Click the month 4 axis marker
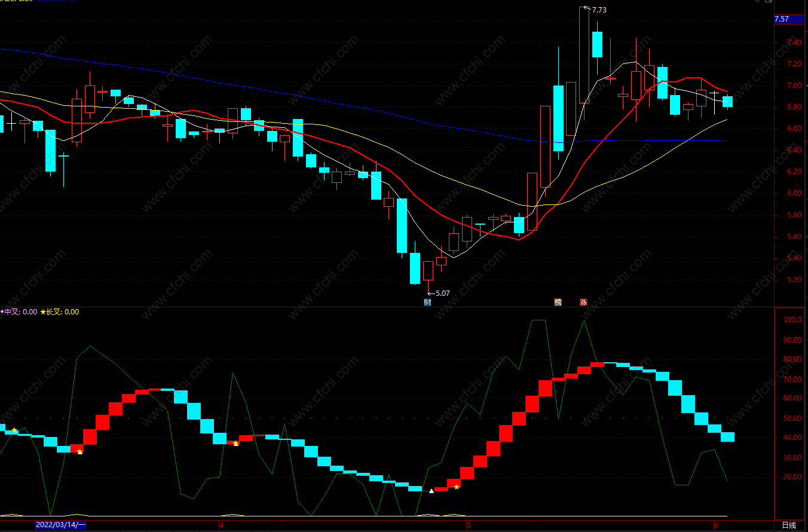The width and height of the screenshot is (808, 532). pyautogui.click(x=221, y=525)
